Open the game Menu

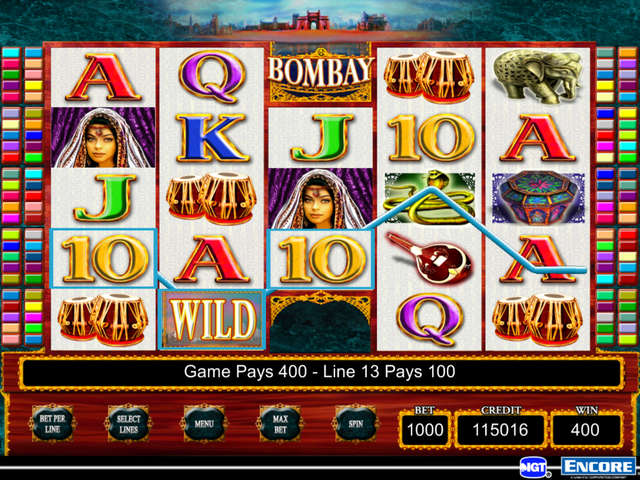(x=204, y=424)
